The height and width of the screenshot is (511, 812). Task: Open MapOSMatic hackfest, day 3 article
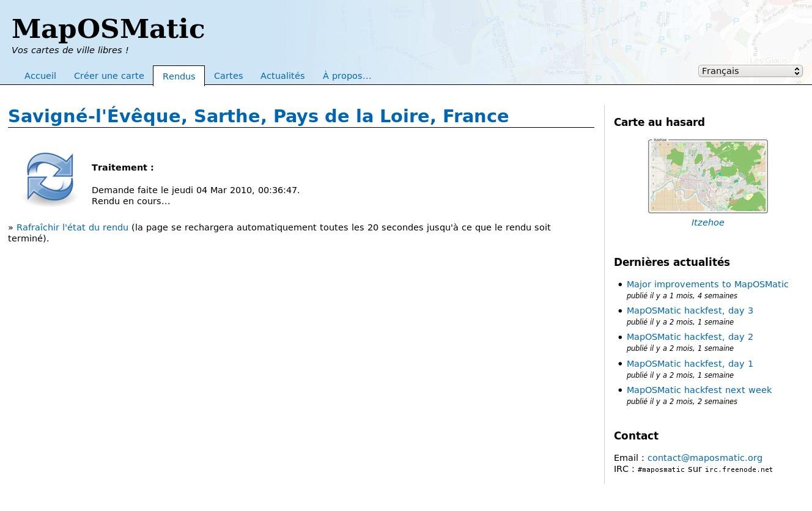690,311
